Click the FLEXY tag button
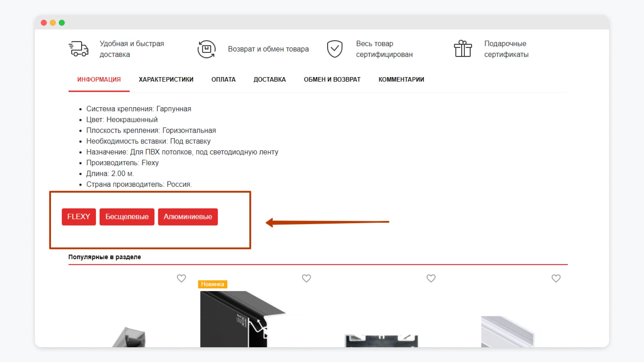This screenshot has height=362, width=644. coord(79,217)
